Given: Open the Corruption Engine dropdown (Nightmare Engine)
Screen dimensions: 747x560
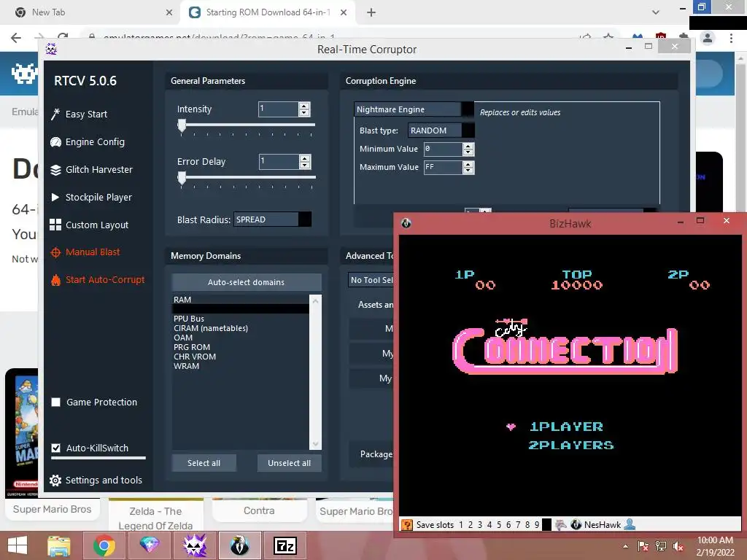Looking at the screenshot, I should [414, 109].
